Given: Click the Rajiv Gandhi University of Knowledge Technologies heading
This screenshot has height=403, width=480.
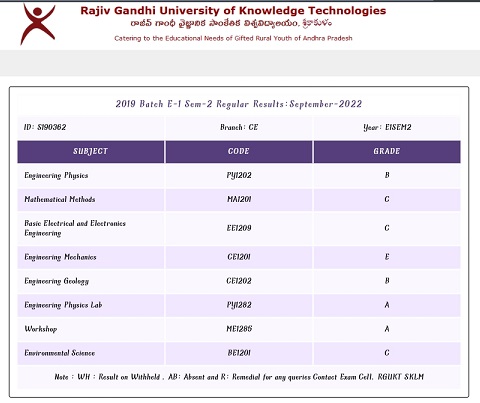Looking at the screenshot, I should pyautogui.click(x=233, y=11).
